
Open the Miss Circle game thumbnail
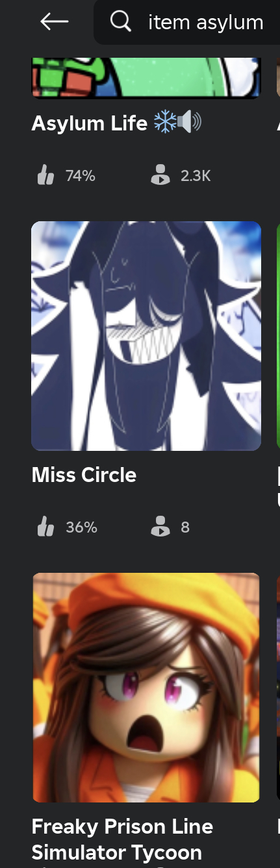tap(146, 336)
